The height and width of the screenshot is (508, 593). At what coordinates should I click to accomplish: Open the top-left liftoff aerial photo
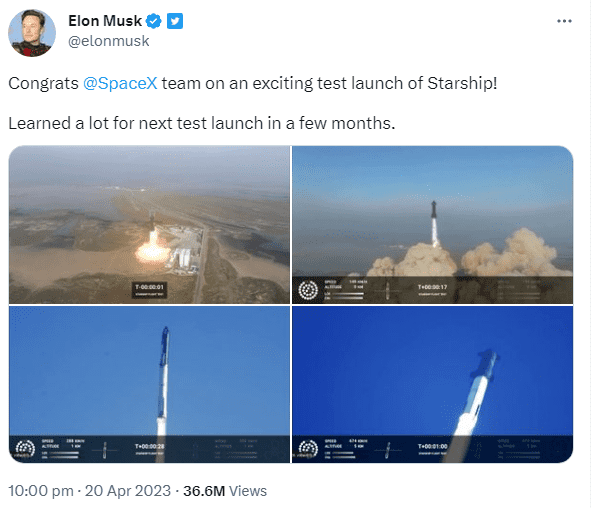149,225
